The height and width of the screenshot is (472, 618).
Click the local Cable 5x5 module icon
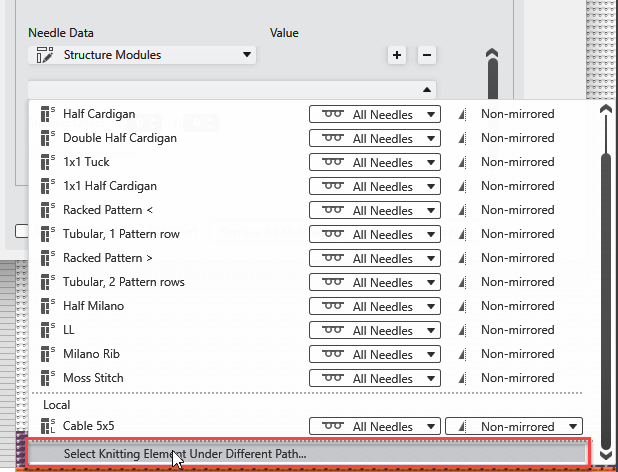click(47, 426)
